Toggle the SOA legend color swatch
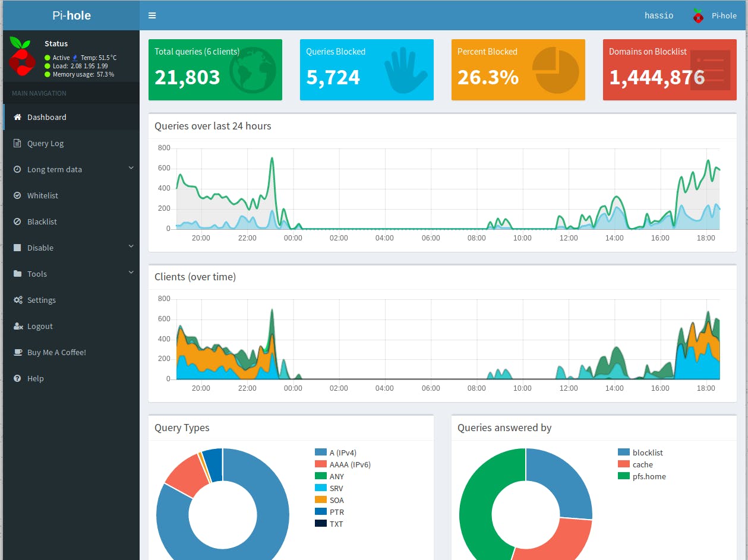 [x=321, y=500]
